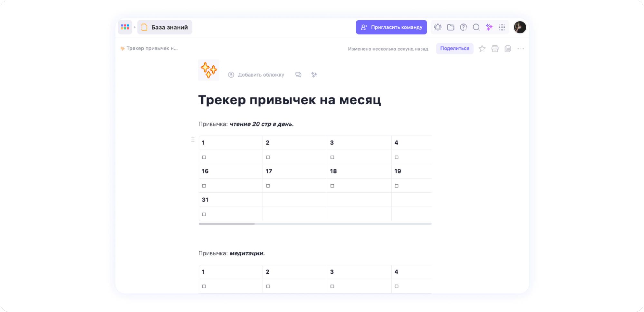The image size is (644, 312).
Task: Open comments via the speech-bubble icon
Action: coord(298,74)
